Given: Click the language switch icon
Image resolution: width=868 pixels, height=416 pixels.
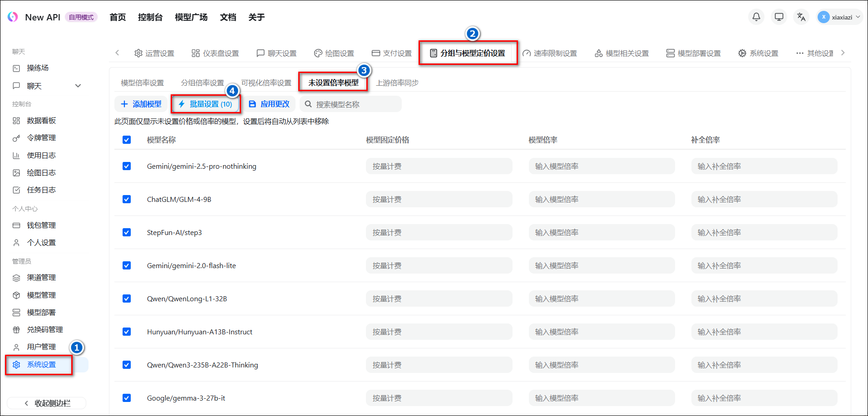Looking at the screenshot, I should (801, 17).
